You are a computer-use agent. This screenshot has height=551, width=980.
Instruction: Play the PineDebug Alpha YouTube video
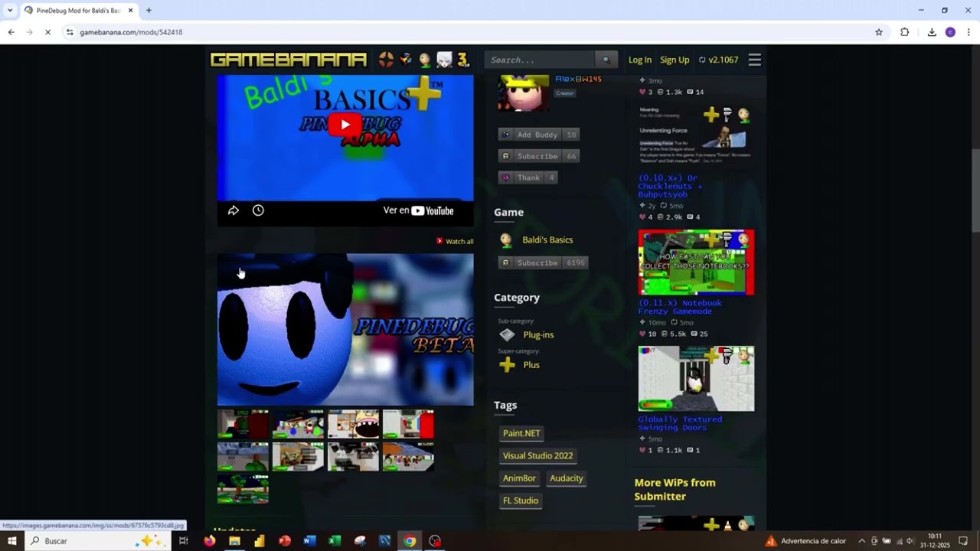[x=345, y=125]
